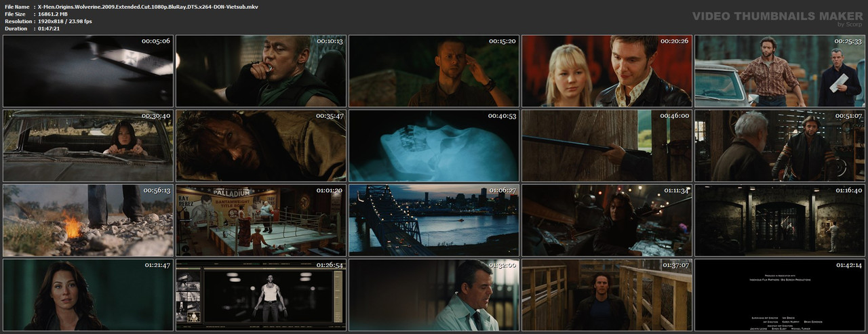868x334 pixels.
Task: Select the thumbnail stamped 00:40:53
Action: (x=434, y=146)
